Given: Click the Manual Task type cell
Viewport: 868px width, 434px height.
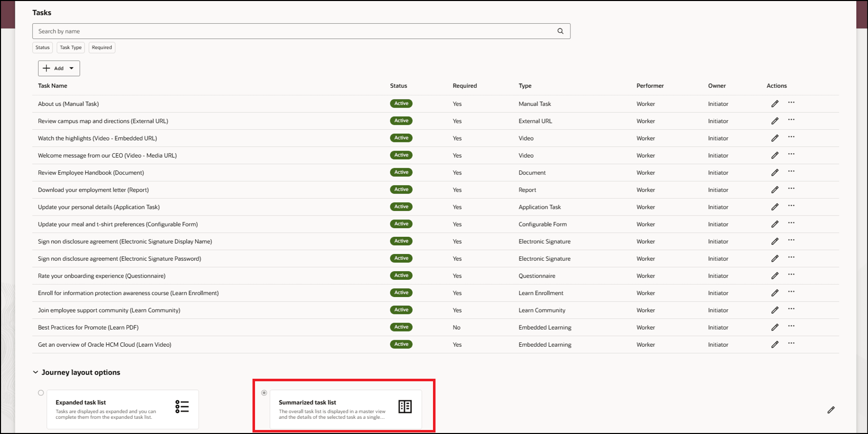Looking at the screenshot, I should pyautogui.click(x=535, y=104).
